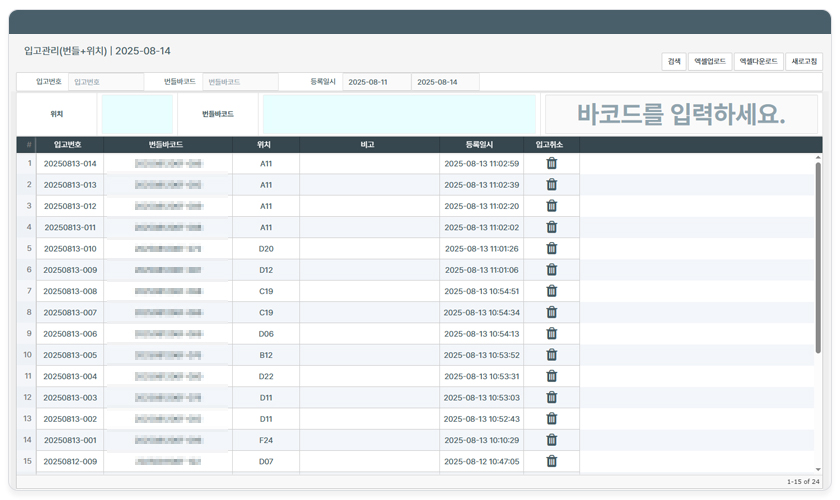Cancel receipt 20250812-009 via trash icon
This screenshot has height=500, width=840.
tap(551, 461)
